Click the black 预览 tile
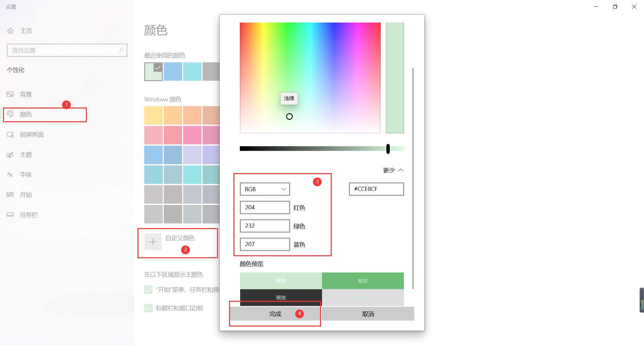 [x=281, y=297]
